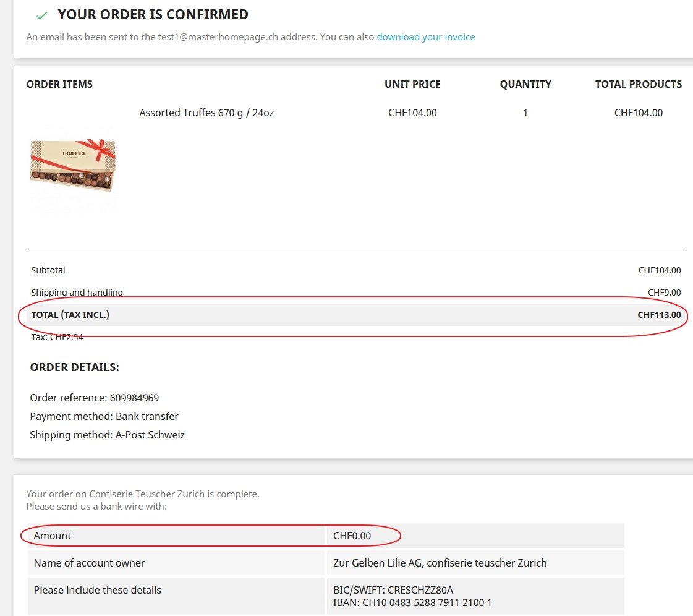Click the CHF113.00 total amount
Viewport: 693px width, 616px height.
(x=659, y=315)
